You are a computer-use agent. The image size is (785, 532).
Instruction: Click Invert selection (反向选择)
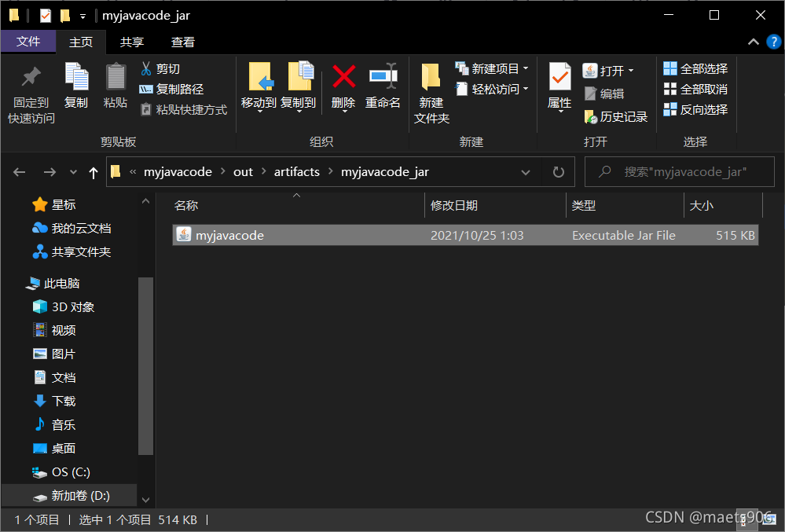(696, 109)
